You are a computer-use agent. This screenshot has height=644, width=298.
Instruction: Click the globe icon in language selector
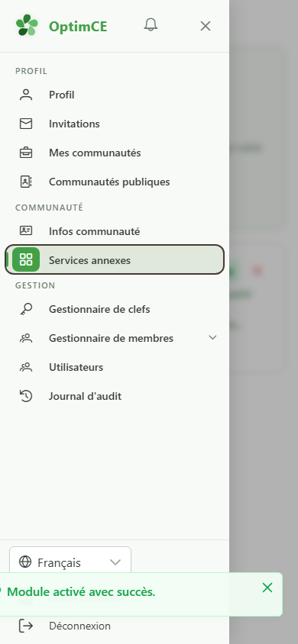click(25, 562)
